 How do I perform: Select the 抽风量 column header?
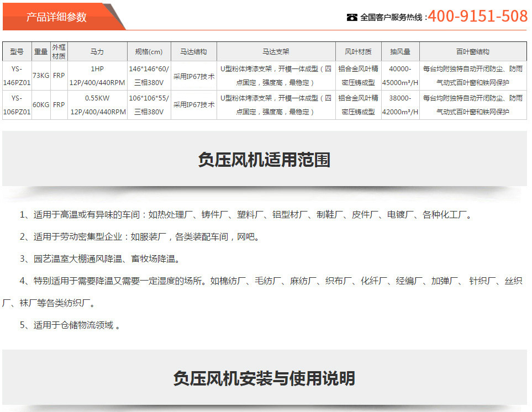[x=401, y=51]
